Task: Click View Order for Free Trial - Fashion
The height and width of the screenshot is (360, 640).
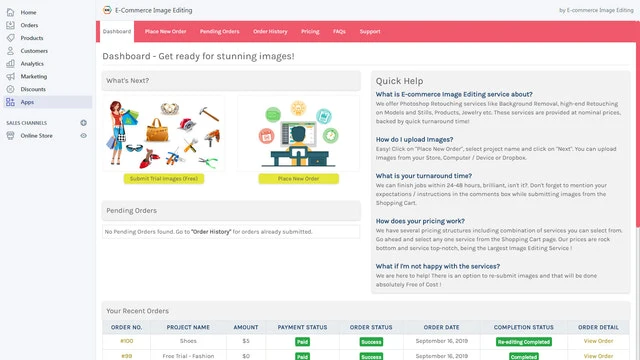Action: (x=598, y=356)
